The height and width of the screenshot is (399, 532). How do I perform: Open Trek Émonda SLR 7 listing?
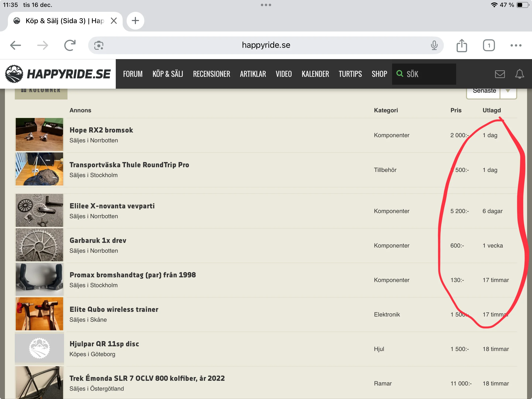click(147, 378)
